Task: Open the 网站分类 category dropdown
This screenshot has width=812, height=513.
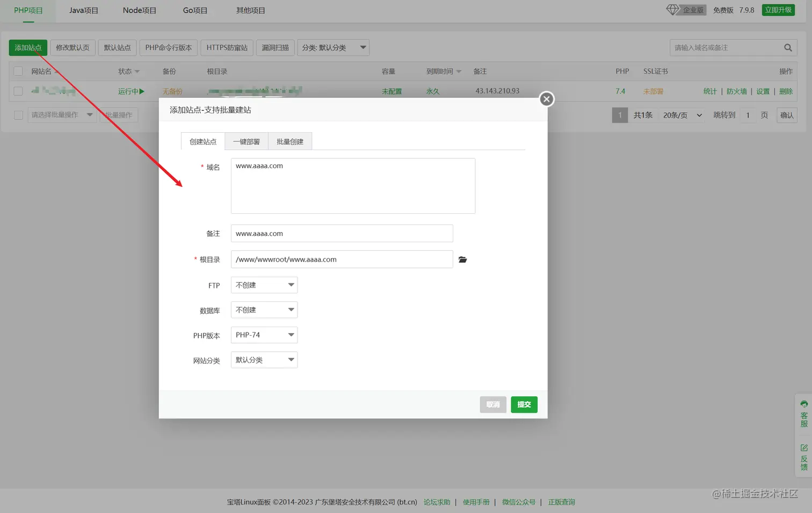Action: coord(264,360)
